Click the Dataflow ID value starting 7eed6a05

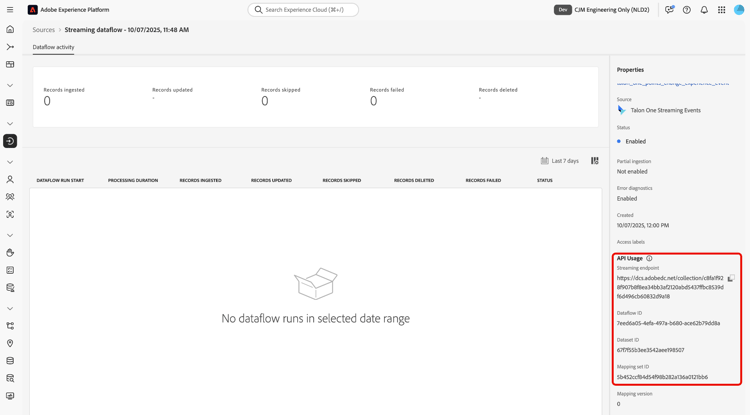(668, 323)
